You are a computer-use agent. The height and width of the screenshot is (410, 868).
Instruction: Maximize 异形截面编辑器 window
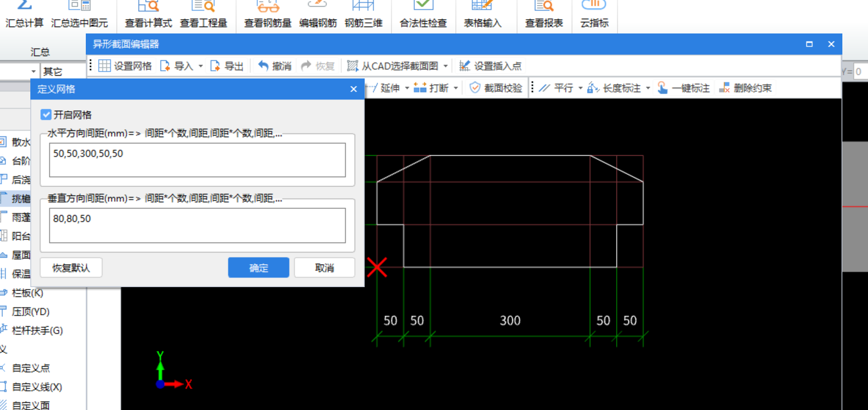pos(809,44)
